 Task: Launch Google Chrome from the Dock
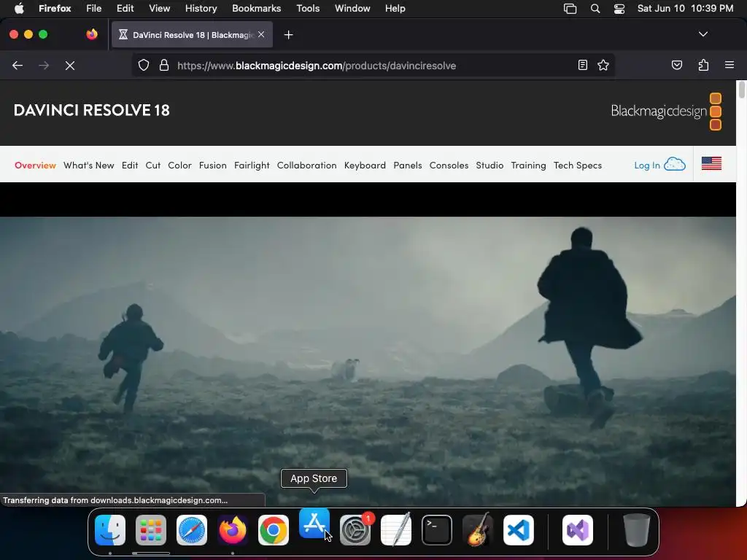[274, 530]
